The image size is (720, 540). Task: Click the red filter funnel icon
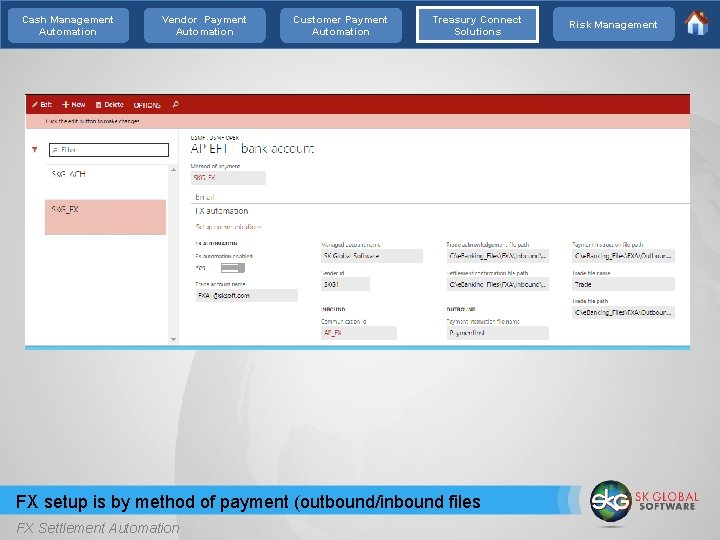pyautogui.click(x=34, y=149)
